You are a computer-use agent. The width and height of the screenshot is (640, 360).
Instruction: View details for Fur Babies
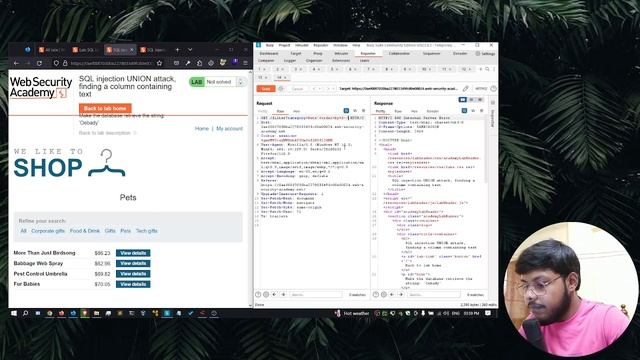point(133,284)
